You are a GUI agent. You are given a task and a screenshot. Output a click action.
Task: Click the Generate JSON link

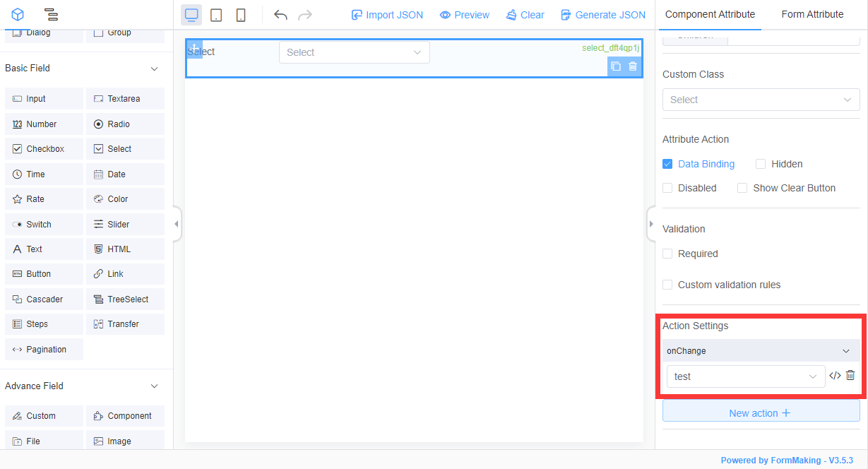(x=602, y=14)
